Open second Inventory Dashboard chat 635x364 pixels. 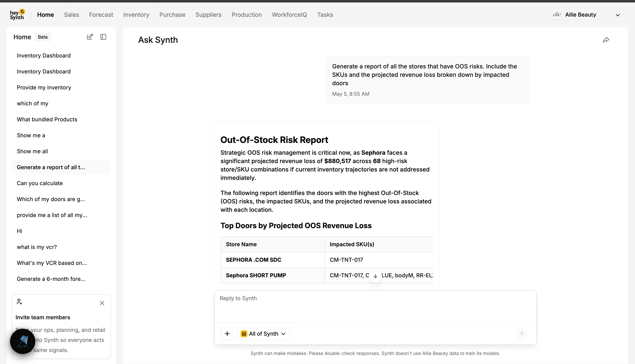click(x=61, y=72)
